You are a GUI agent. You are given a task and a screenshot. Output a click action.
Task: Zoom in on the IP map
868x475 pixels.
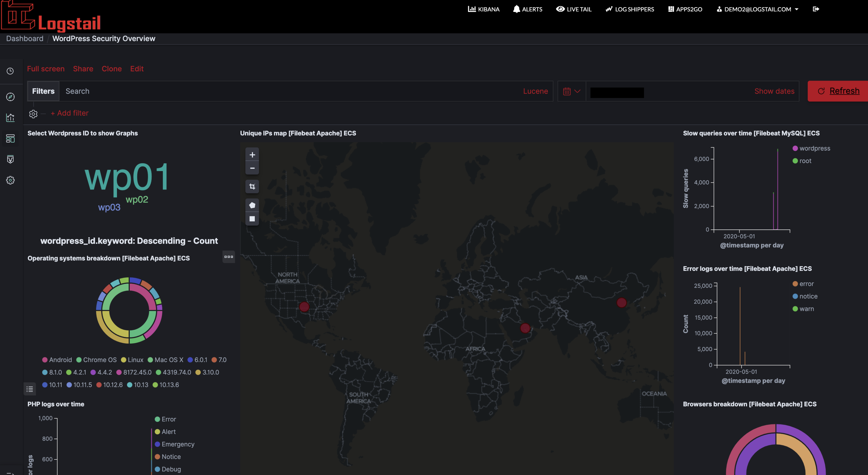[x=252, y=155]
